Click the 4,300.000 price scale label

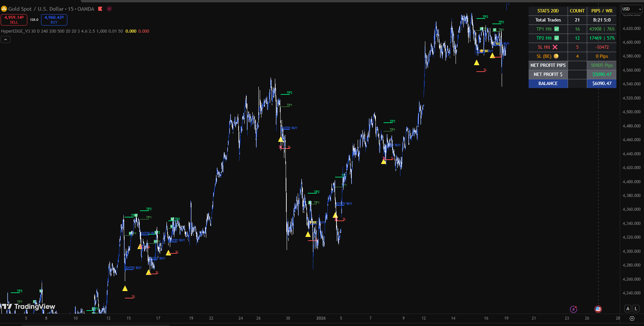coord(632,251)
